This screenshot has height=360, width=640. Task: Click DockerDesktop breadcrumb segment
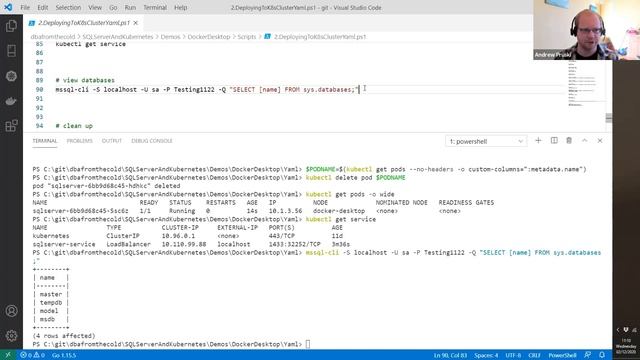pos(209,37)
